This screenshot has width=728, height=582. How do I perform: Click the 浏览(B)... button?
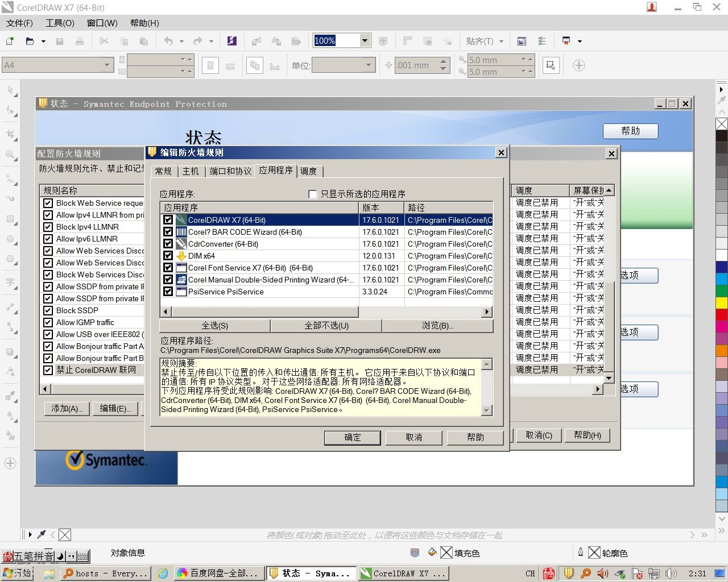pyautogui.click(x=438, y=326)
